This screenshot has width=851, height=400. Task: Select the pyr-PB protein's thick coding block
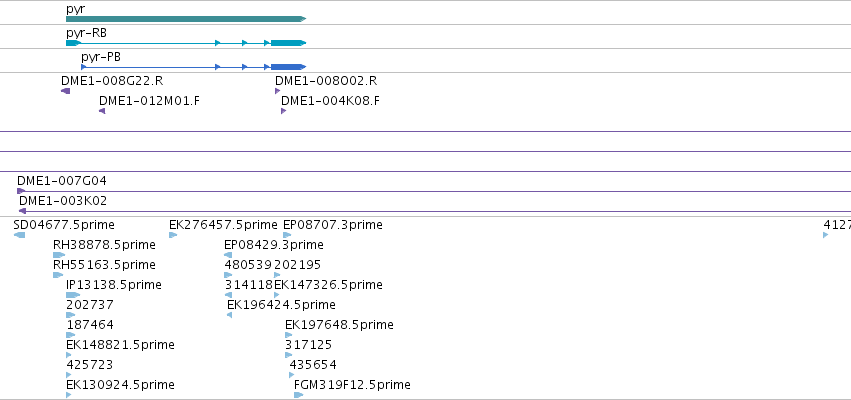(289, 67)
